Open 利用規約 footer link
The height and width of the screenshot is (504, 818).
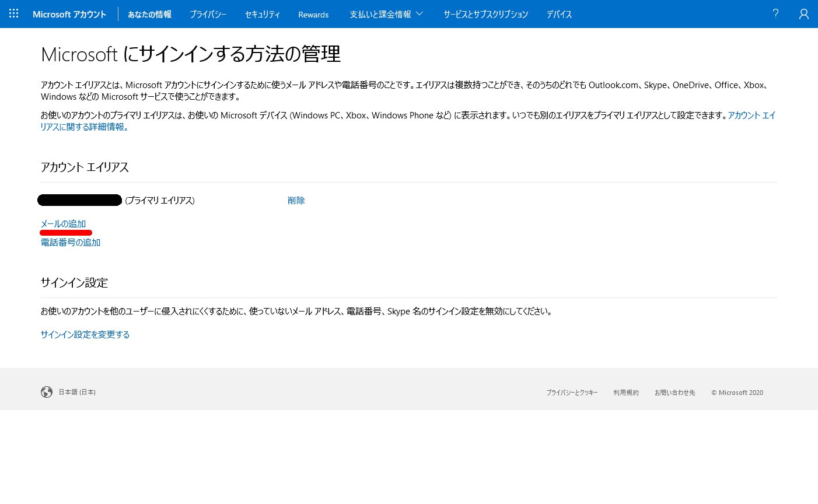point(626,393)
